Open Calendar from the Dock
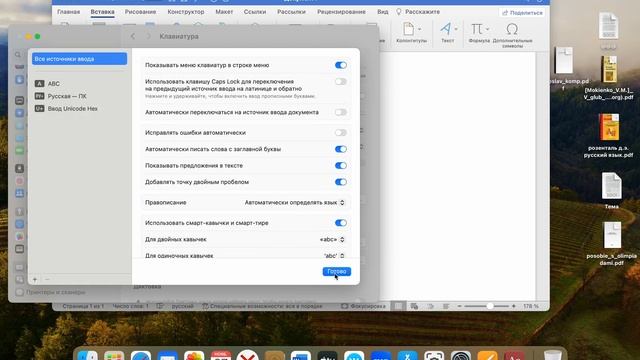The width and height of the screenshot is (640, 360). (221, 355)
